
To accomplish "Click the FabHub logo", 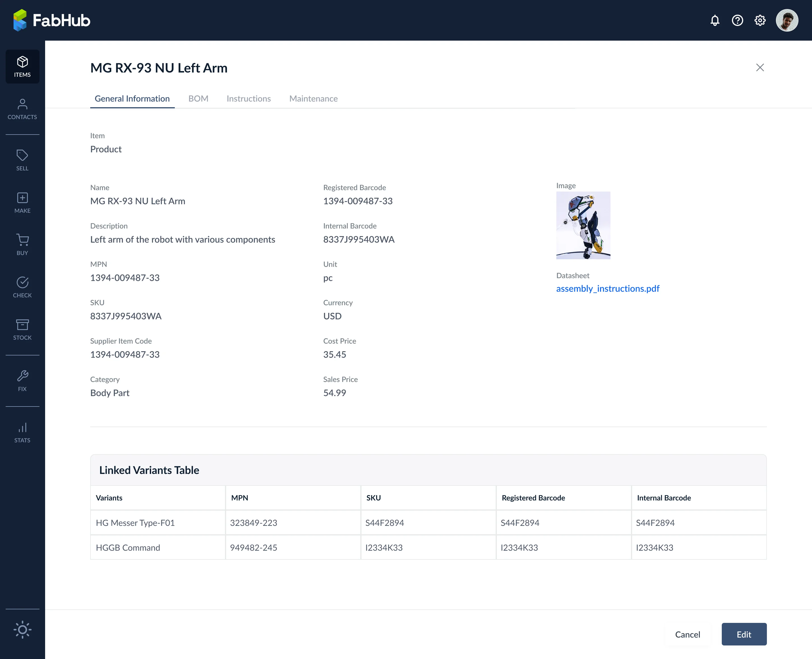I will [x=52, y=21].
